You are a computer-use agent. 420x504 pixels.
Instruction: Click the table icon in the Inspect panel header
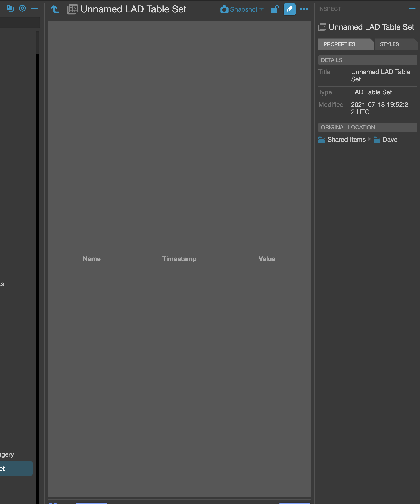[x=322, y=27]
